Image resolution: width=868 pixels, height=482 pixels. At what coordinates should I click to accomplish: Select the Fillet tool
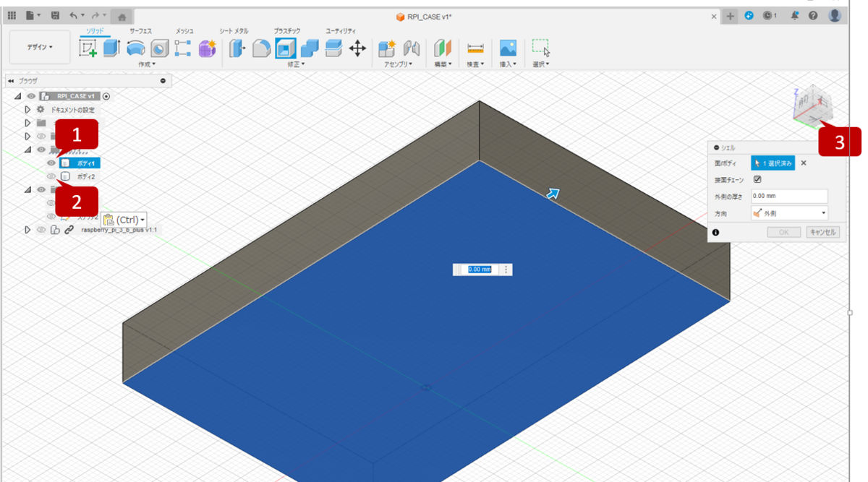click(x=262, y=48)
